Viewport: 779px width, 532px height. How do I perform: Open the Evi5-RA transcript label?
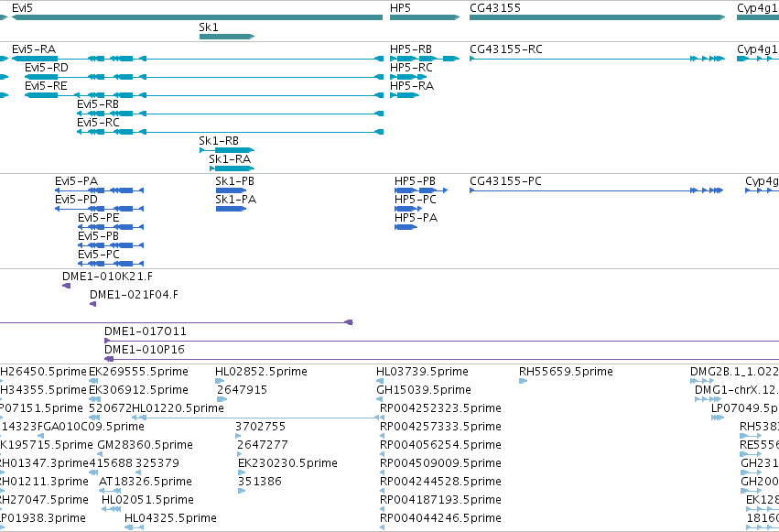[34, 49]
